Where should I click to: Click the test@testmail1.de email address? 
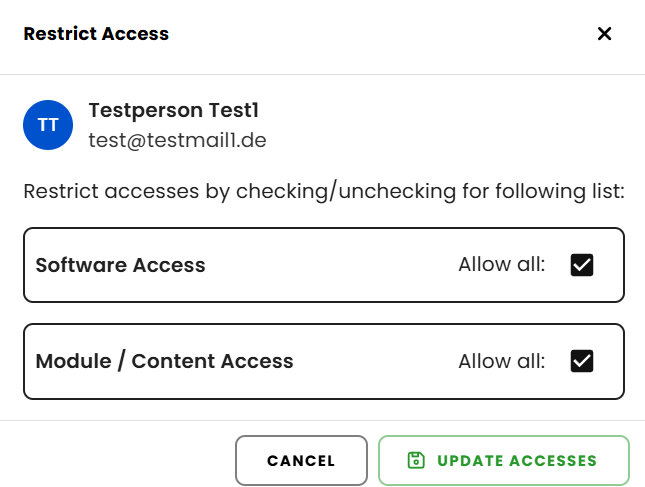click(x=177, y=140)
